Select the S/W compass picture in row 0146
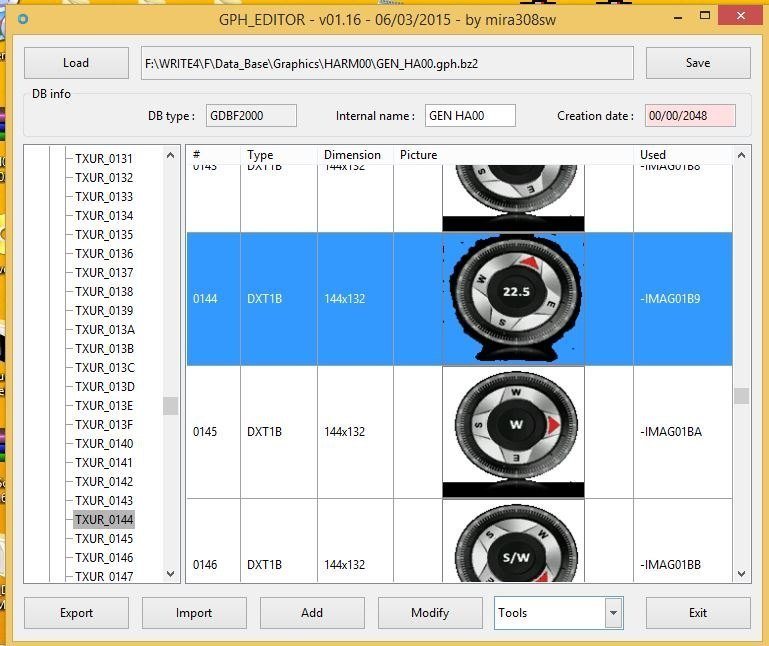This screenshot has width=769, height=646. 514,545
